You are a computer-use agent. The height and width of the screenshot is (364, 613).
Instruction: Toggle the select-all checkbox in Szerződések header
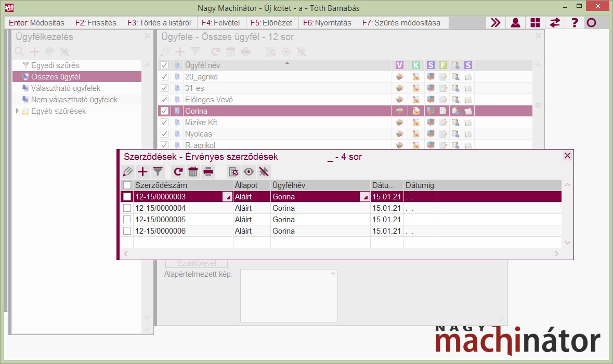pyautogui.click(x=127, y=185)
